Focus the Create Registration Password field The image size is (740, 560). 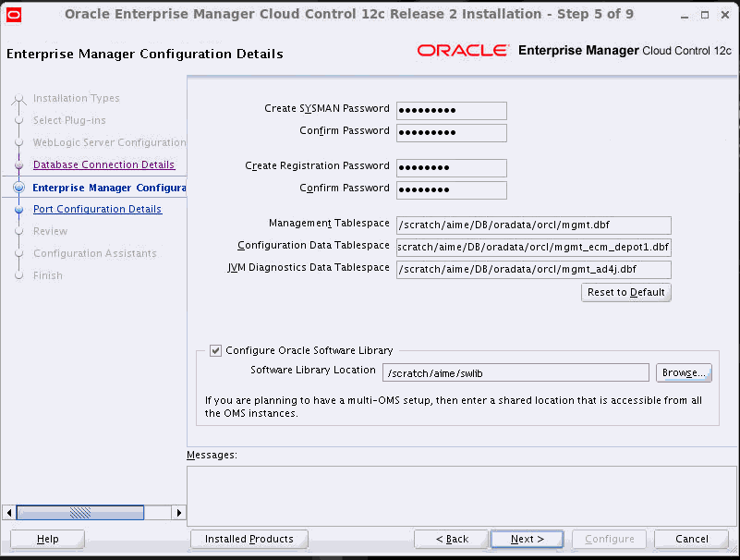[452, 167]
